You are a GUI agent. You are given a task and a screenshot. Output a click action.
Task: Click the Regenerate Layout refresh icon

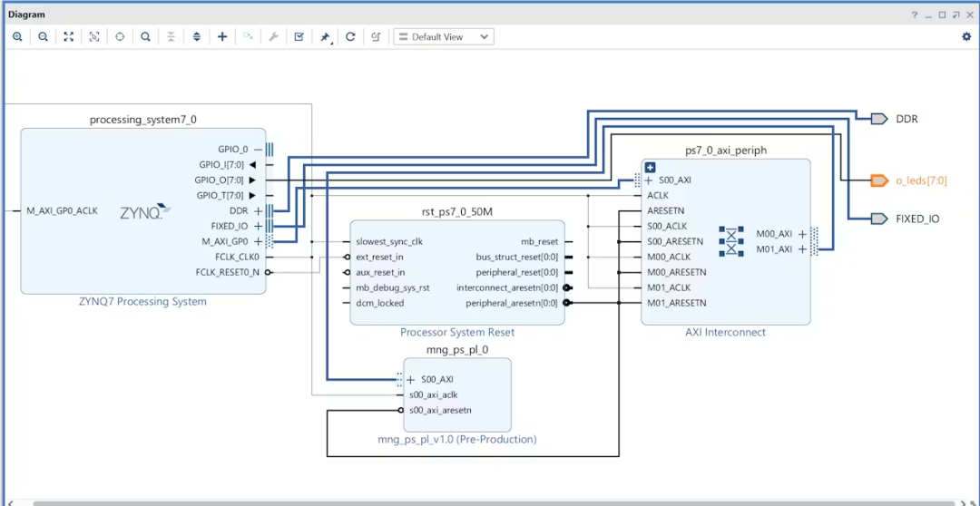(350, 37)
